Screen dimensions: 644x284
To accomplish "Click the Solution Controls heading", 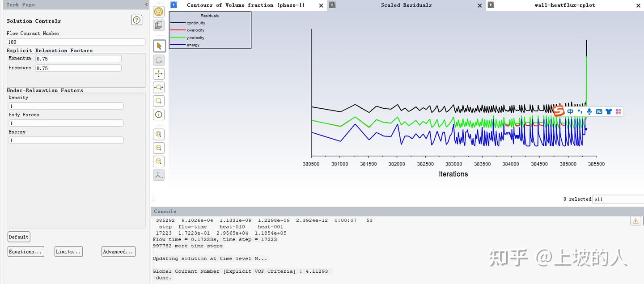I will point(34,21).
